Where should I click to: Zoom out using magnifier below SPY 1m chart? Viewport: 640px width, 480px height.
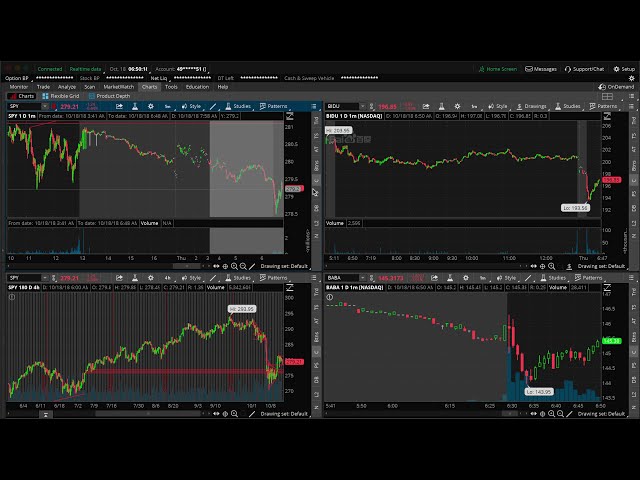(243, 267)
